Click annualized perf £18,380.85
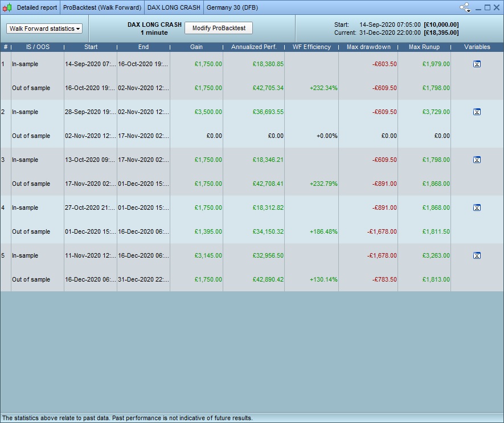504x423 pixels. (268, 64)
